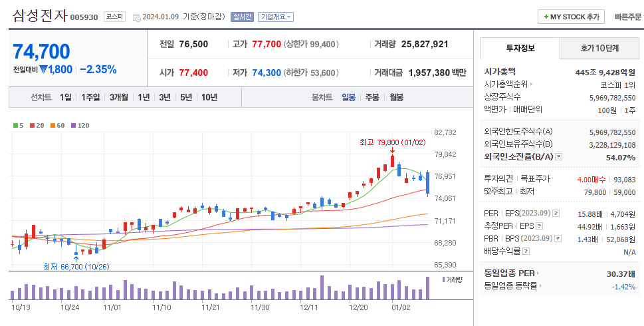Click the calendar icon before 2024.01.09
This screenshot has height=326, width=644.
click(x=137, y=17)
